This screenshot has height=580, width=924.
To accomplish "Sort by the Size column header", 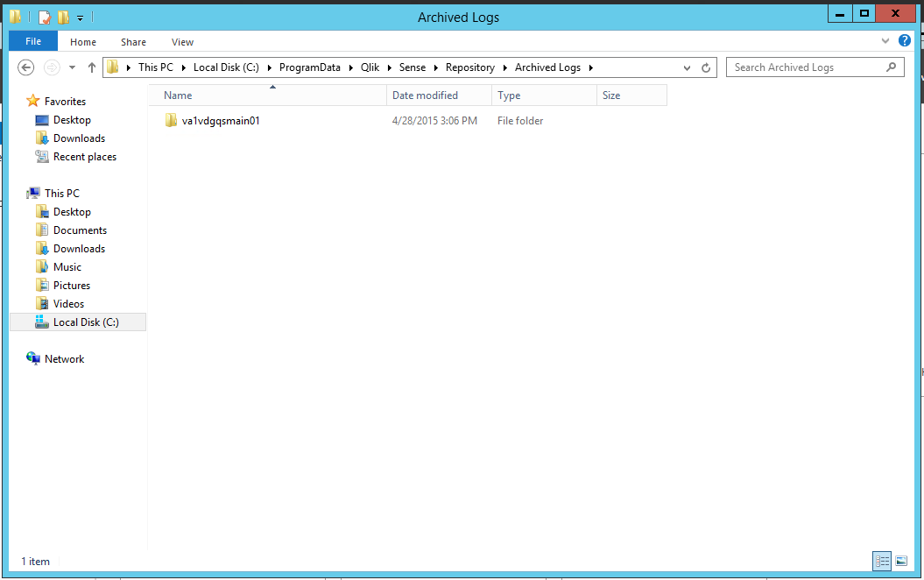I will click(x=631, y=95).
